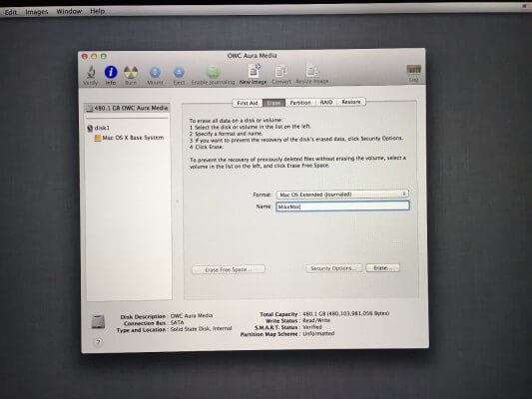Open the Help menu
Screen dimensions: 532x399
tap(97, 11)
